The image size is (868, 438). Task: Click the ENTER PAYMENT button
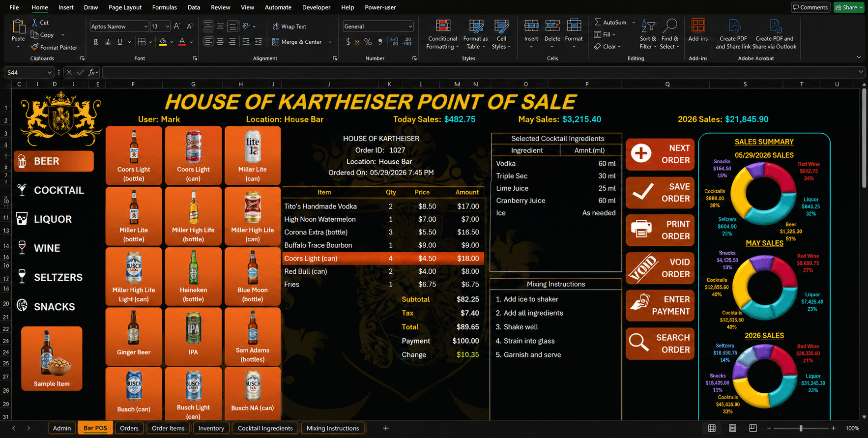pos(660,305)
